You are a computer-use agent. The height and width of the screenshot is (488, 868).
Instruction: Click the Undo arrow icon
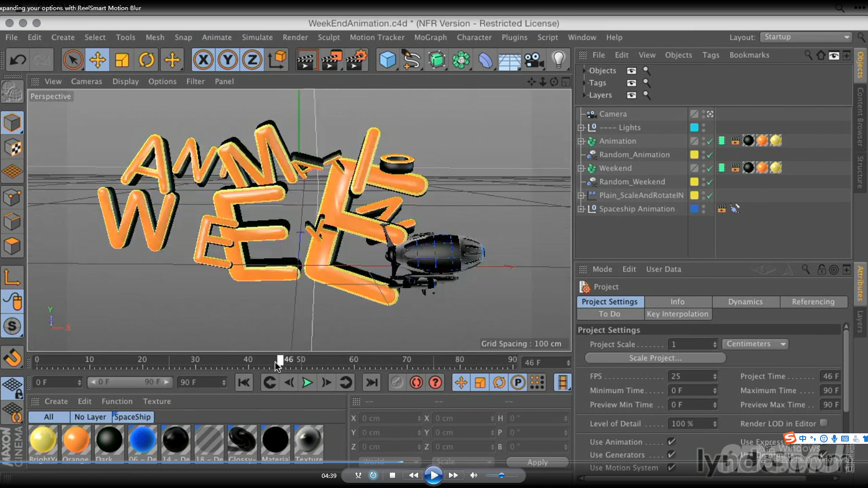click(18, 60)
